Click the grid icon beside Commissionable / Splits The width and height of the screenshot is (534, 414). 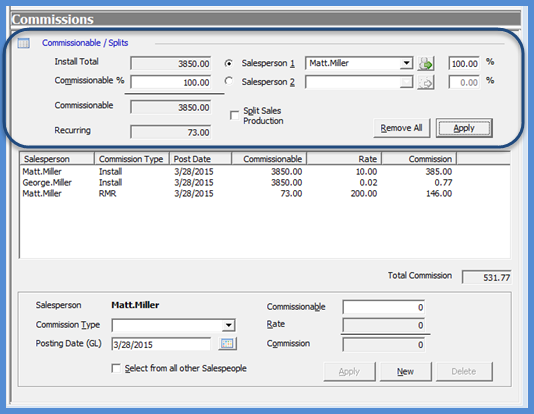click(x=23, y=43)
